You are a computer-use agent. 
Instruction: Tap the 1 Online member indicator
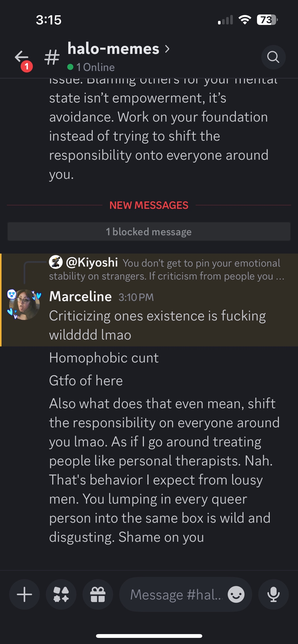(91, 67)
